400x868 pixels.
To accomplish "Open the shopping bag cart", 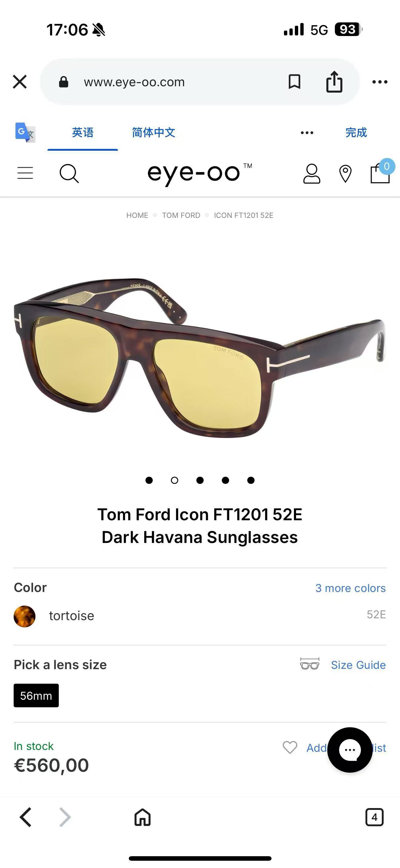I will tap(380, 173).
